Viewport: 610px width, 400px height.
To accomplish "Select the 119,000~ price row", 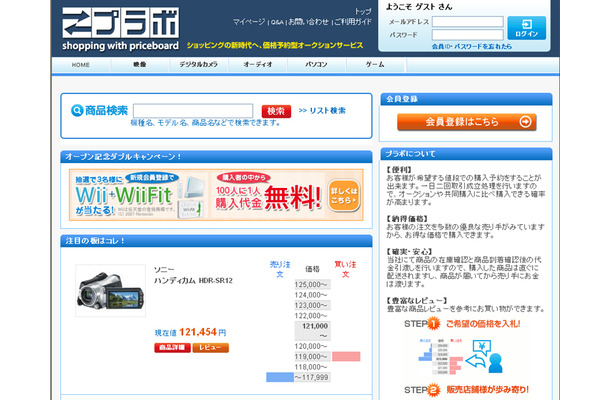I will (x=312, y=356).
